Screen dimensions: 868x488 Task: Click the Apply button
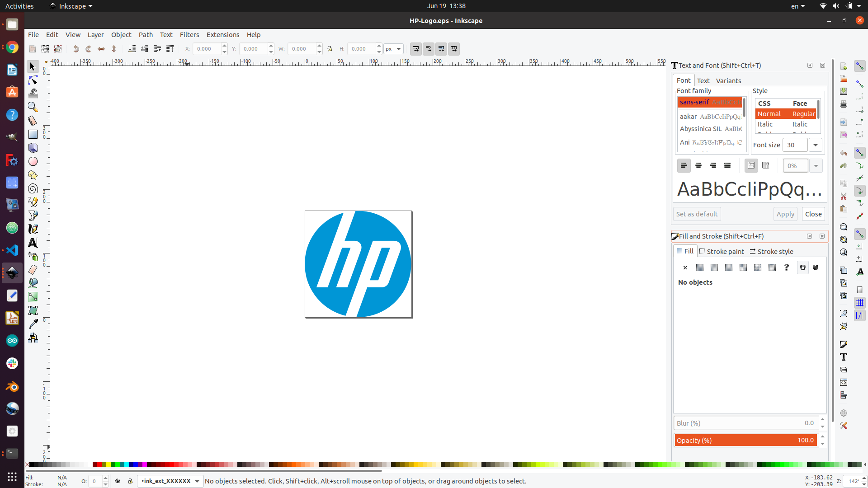coord(785,214)
